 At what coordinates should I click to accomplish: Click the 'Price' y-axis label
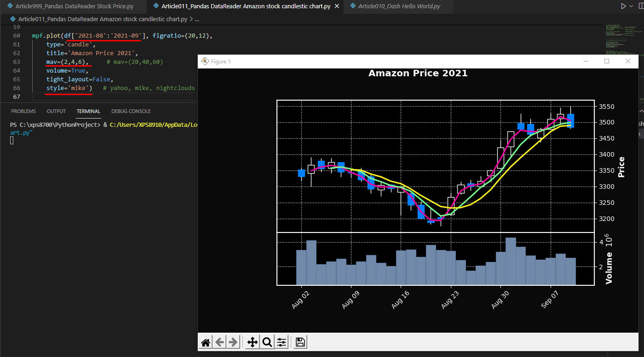621,167
